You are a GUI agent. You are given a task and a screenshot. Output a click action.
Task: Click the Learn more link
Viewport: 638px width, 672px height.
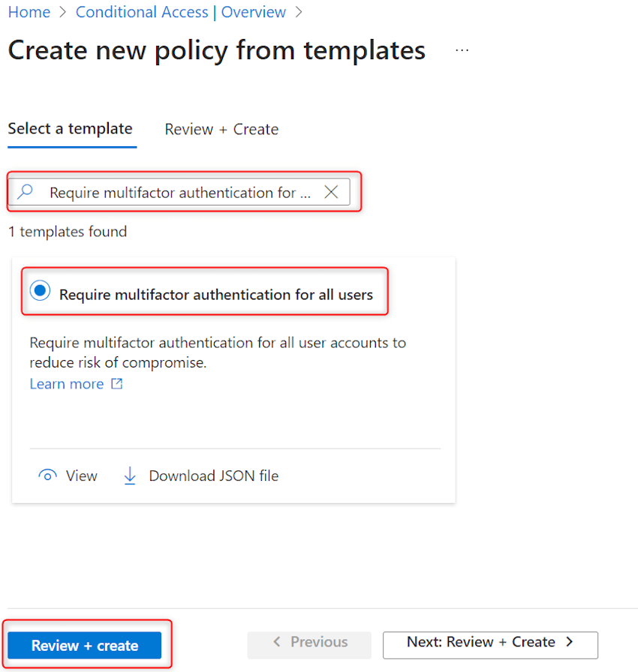point(66,383)
